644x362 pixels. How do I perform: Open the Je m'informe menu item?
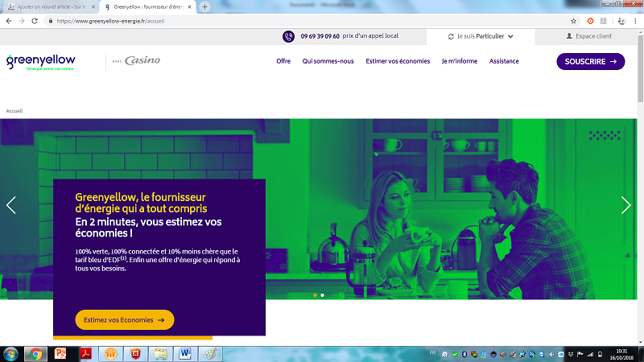tap(460, 61)
